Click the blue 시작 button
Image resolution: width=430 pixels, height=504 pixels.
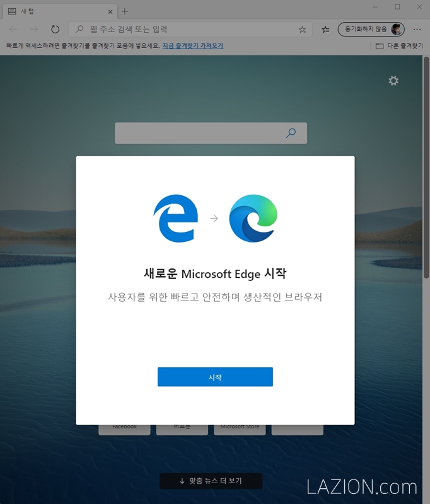215,377
